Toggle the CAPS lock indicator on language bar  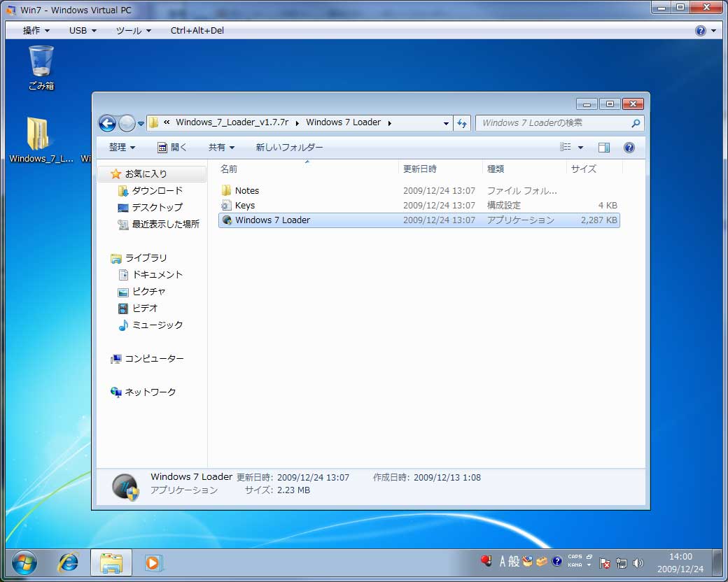[x=575, y=557]
